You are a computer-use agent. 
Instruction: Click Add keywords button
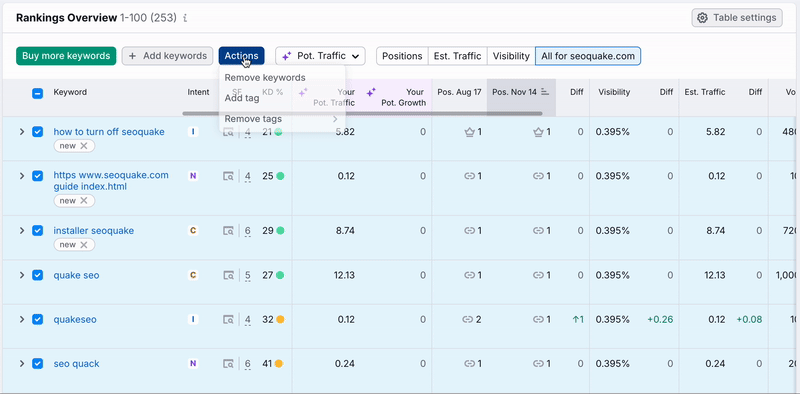(167, 56)
